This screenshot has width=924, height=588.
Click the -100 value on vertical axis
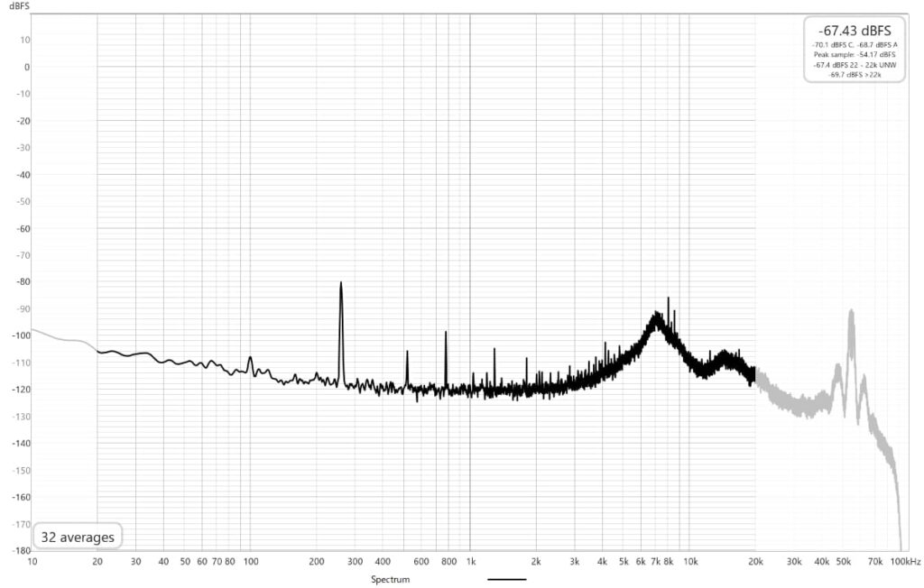pyautogui.click(x=22, y=335)
